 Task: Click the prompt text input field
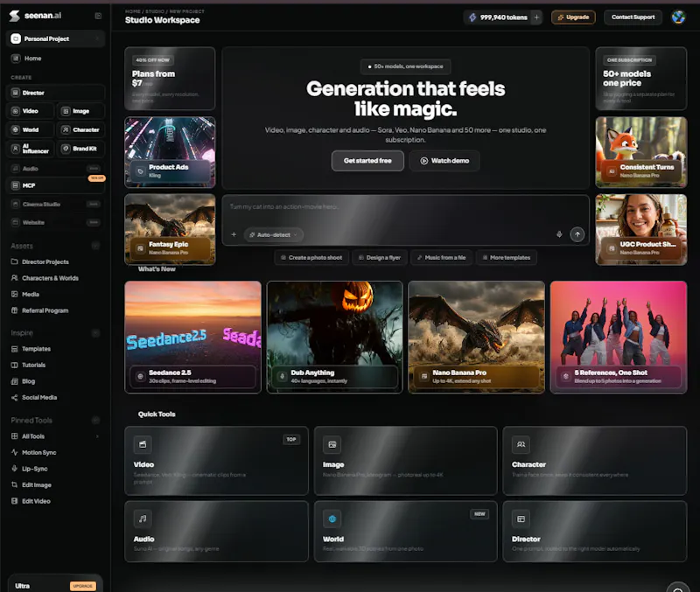point(405,207)
